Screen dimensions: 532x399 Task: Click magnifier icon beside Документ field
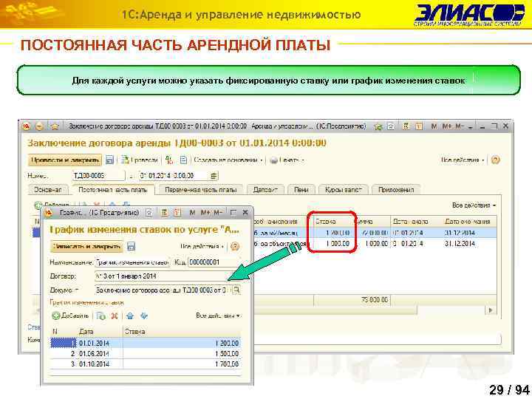(236, 290)
